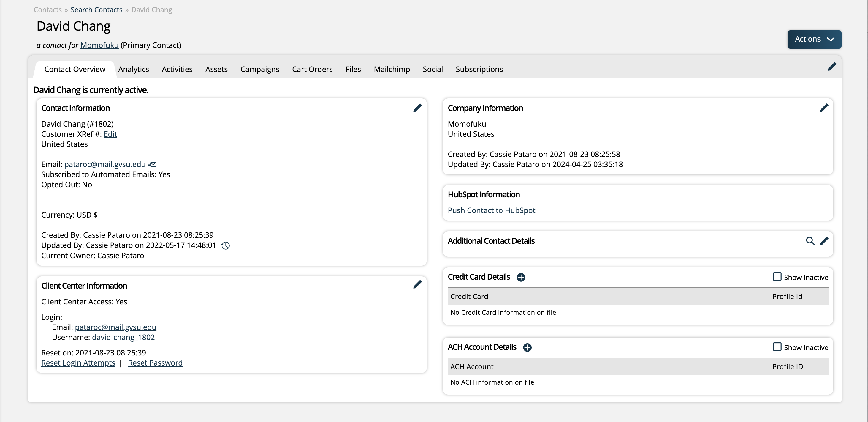Viewport: 868px width, 422px height.
Task: Click the Reset Password link
Action: click(x=155, y=363)
